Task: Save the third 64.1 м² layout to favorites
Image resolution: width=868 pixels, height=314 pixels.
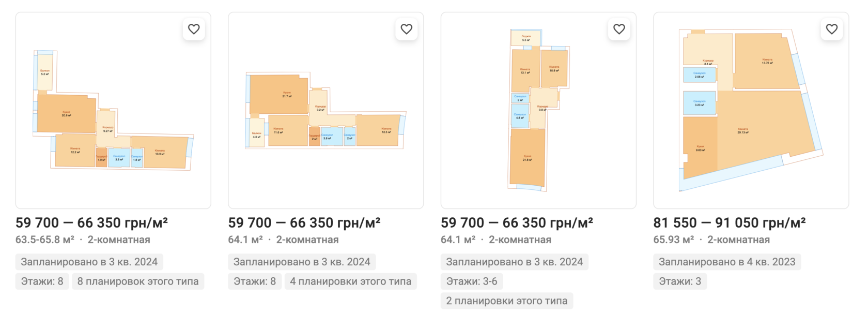Action: [x=619, y=29]
